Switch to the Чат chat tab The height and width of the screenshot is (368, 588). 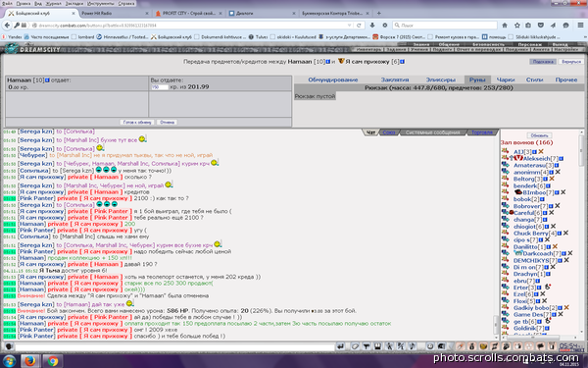pos(370,132)
